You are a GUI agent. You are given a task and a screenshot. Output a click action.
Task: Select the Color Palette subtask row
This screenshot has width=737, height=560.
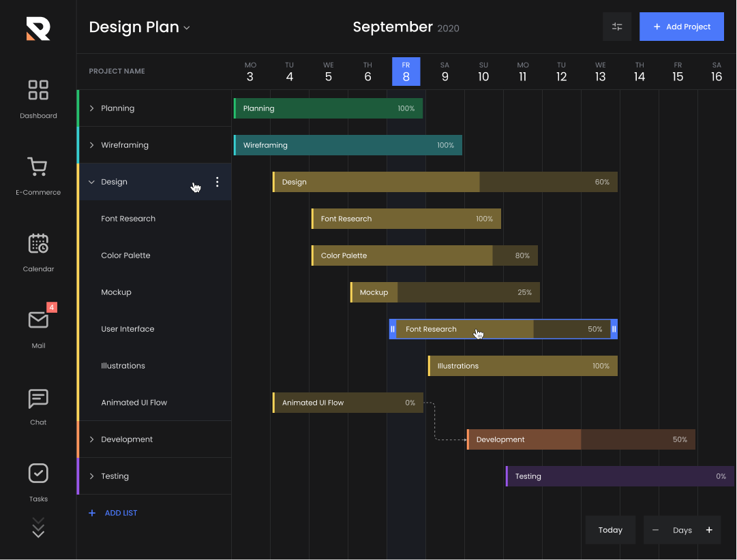(x=126, y=255)
